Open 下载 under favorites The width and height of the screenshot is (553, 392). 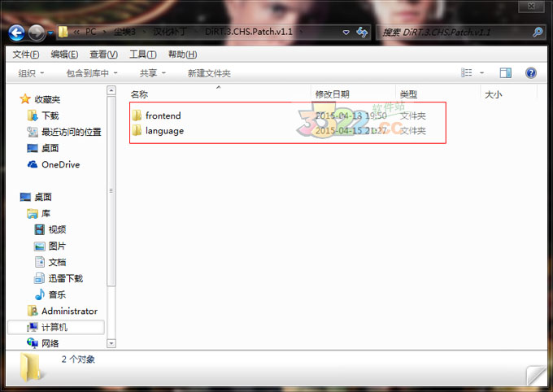[x=50, y=115]
